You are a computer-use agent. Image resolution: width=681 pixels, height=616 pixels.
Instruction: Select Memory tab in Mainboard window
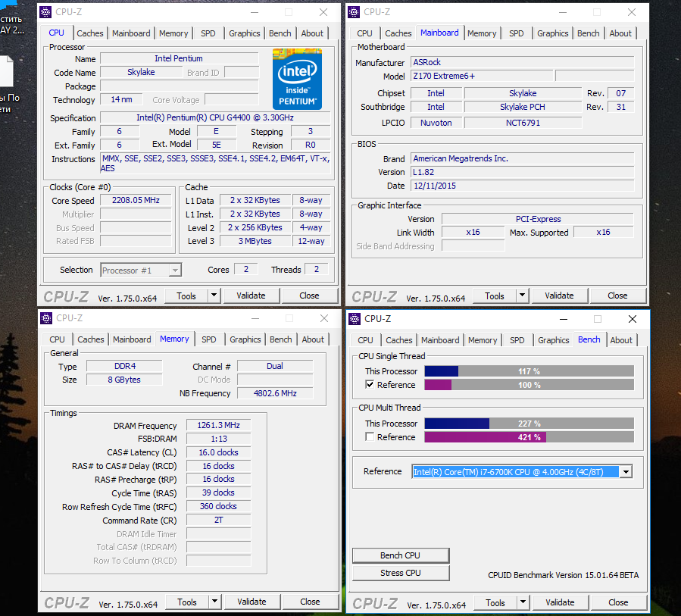click(482, 33)
